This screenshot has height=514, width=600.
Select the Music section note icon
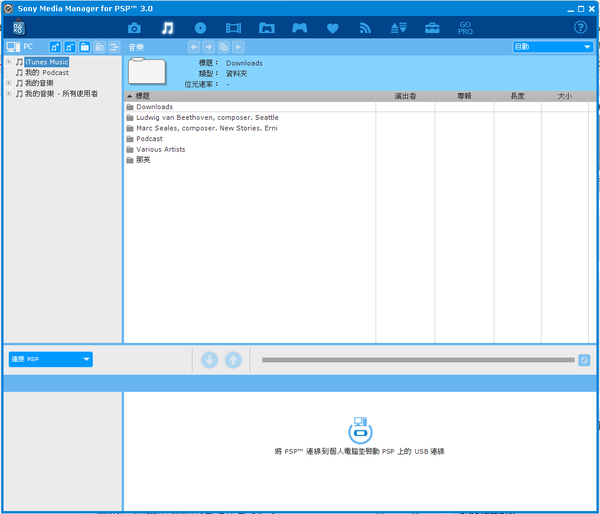click(x=167, y=28)
